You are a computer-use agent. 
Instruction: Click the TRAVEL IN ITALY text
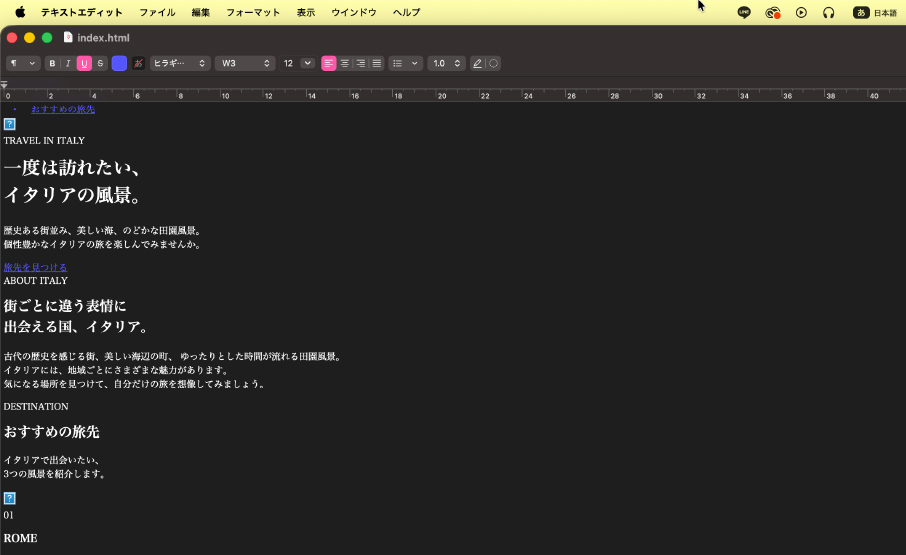(x=44, y=140)
